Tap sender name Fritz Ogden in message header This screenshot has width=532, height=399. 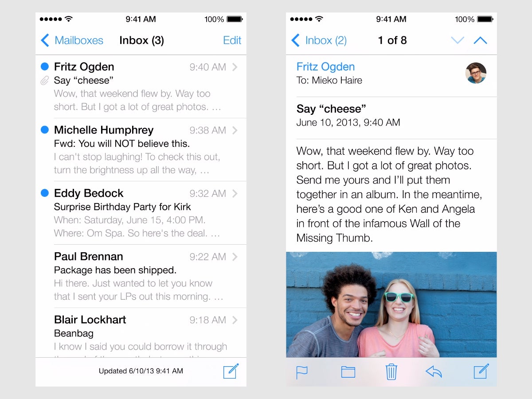pyautogui.click(x=325, y=67)
